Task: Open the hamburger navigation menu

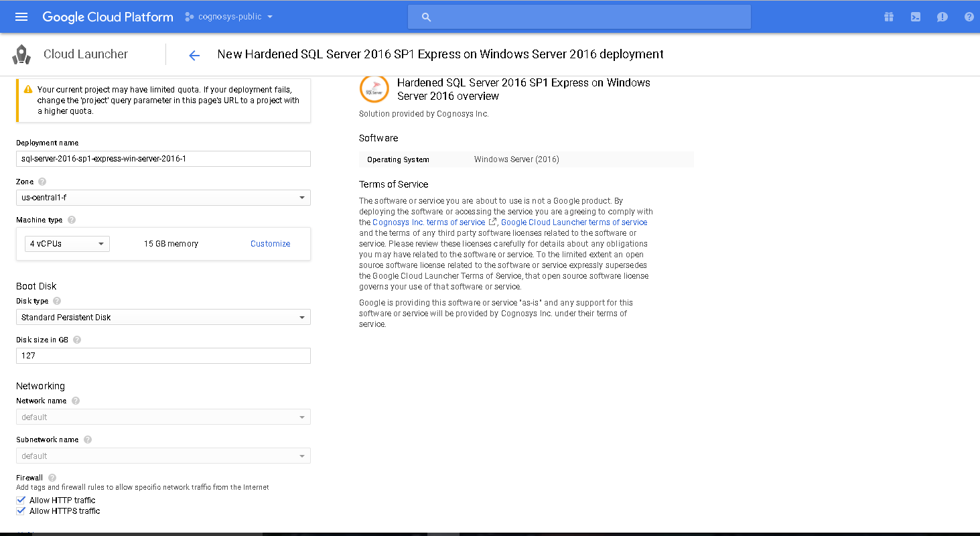Action: tap(21, 17)
